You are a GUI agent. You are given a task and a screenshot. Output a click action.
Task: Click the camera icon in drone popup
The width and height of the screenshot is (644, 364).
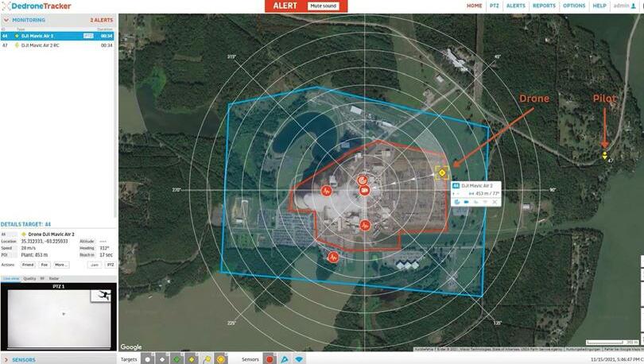click(466, 202)
